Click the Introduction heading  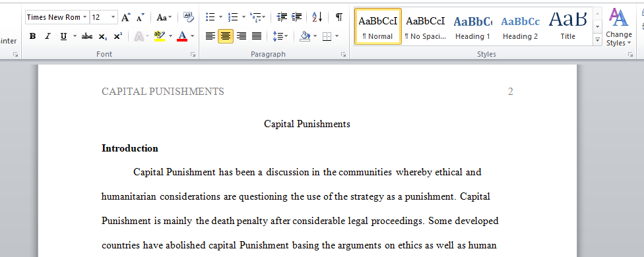tap(130, 148)
